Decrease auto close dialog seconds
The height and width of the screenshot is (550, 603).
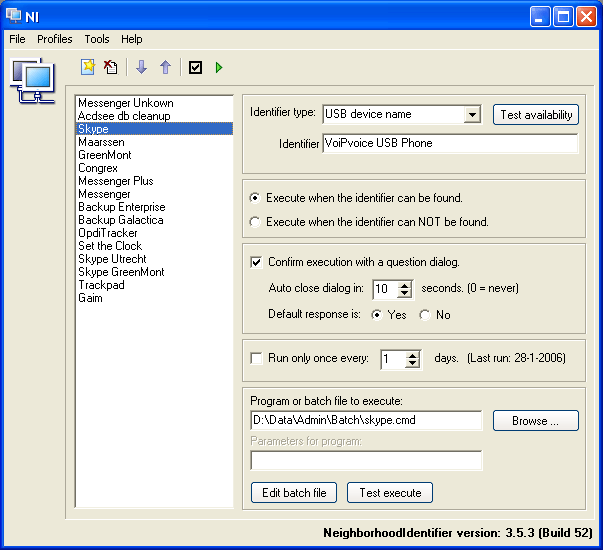(x=405, y=293)
